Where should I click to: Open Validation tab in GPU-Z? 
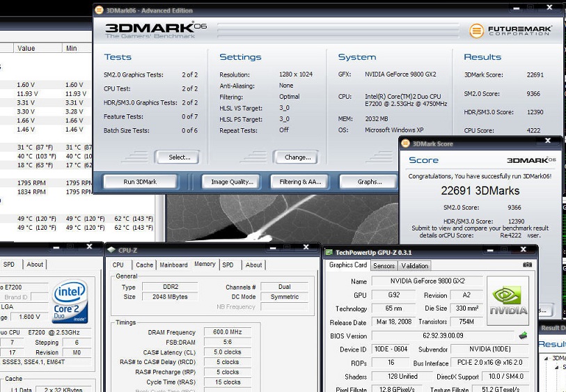[x=415, y=266]
